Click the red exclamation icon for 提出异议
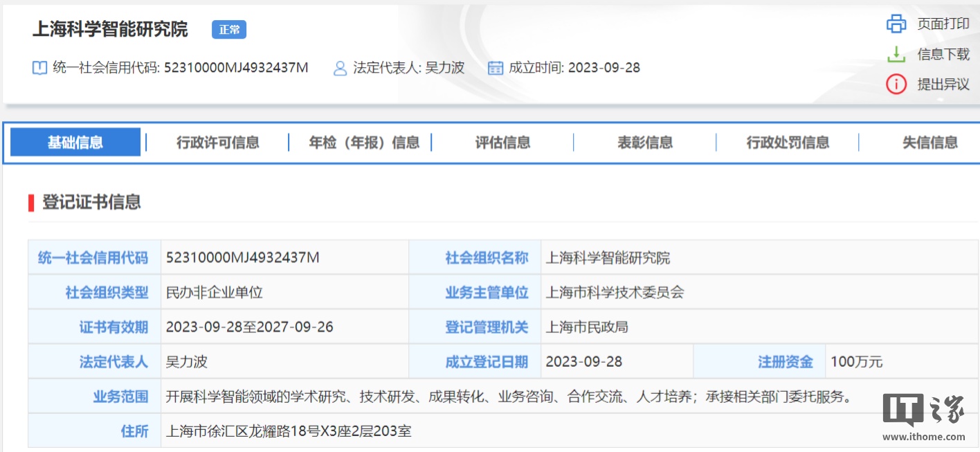The image size is (980, 452). coord(896,84)
